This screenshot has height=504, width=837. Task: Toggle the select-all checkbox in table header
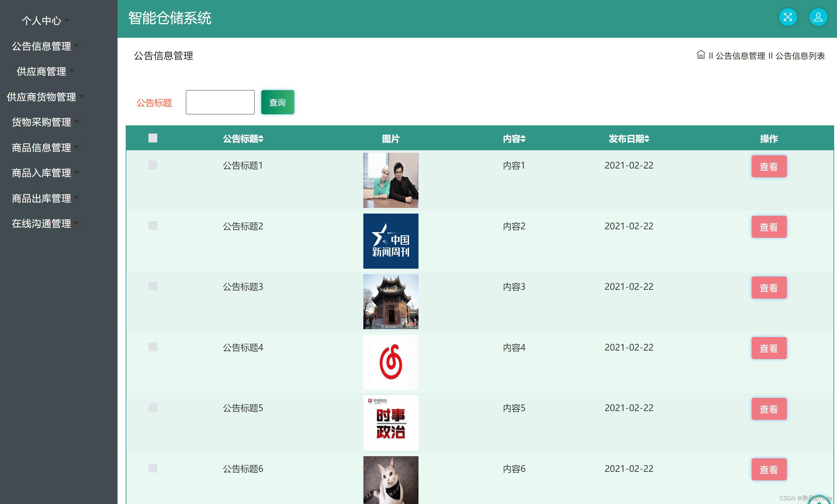[x=153, y=138]
